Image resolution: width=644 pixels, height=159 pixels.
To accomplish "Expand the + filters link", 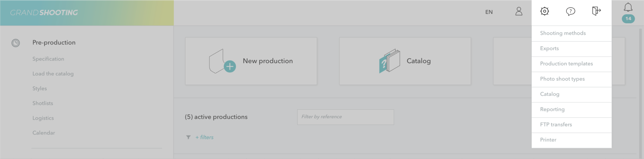I will point(204,137).
